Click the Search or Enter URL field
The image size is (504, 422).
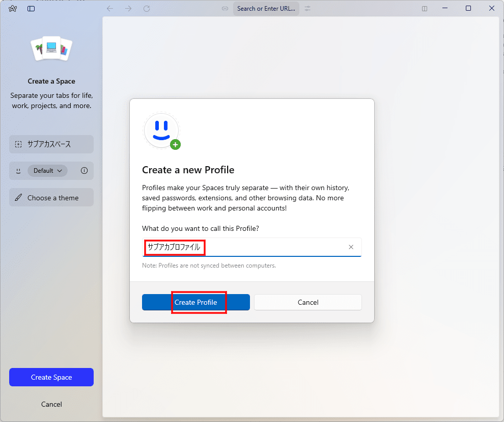[266, 9]
